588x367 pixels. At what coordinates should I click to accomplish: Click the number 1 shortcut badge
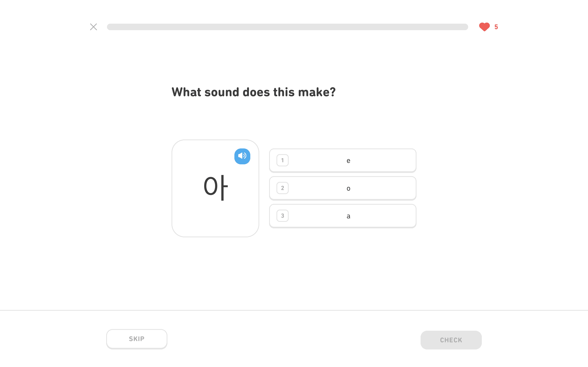pos(282,160)
